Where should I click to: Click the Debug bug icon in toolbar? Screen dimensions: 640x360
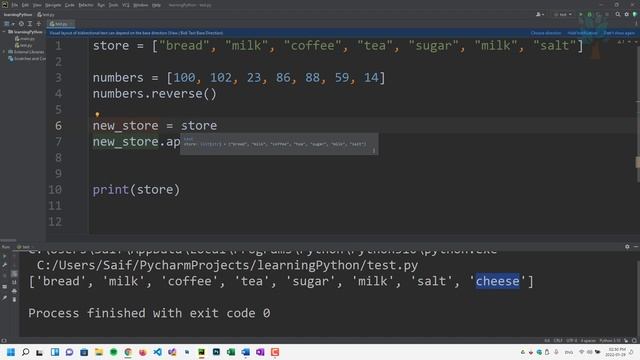(589, 14)
